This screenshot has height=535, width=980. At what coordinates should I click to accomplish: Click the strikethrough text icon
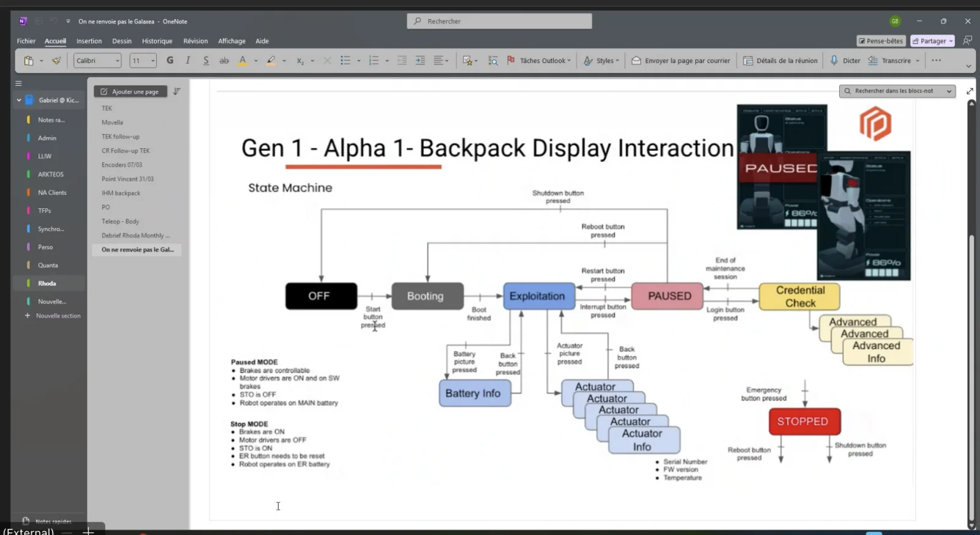pyautogui.click(x=224, y=61)
